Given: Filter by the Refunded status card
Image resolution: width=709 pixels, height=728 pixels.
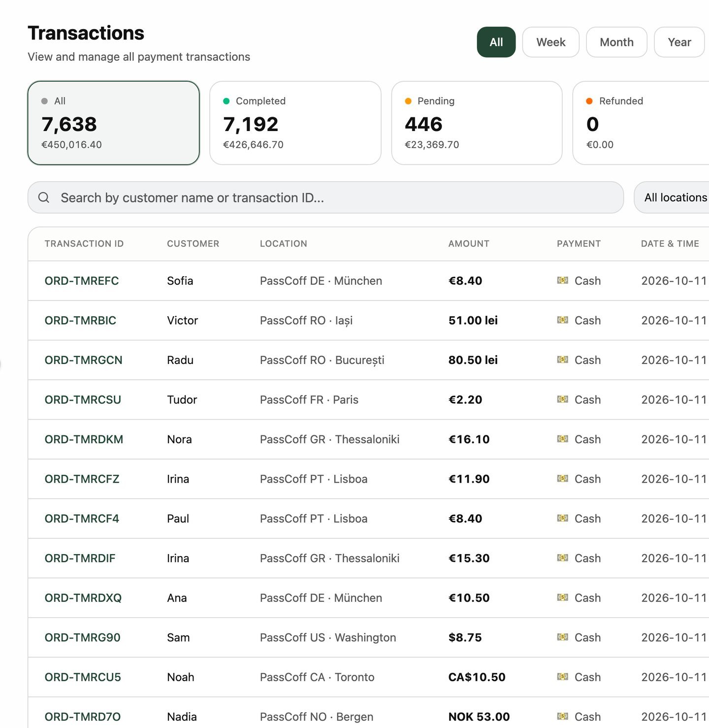Looking at the screenshot, I should click(641, 123).
